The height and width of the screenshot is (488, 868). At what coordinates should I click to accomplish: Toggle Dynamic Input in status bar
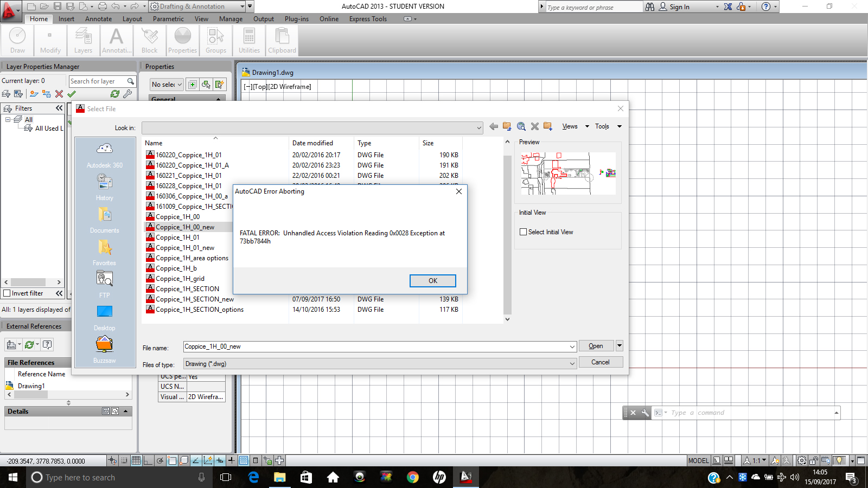220,460
